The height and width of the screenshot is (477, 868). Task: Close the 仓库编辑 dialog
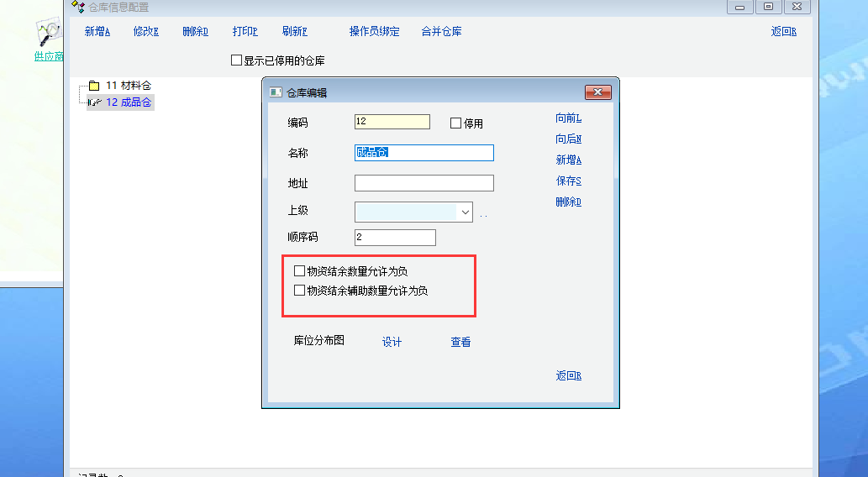[x=597, y=92]
